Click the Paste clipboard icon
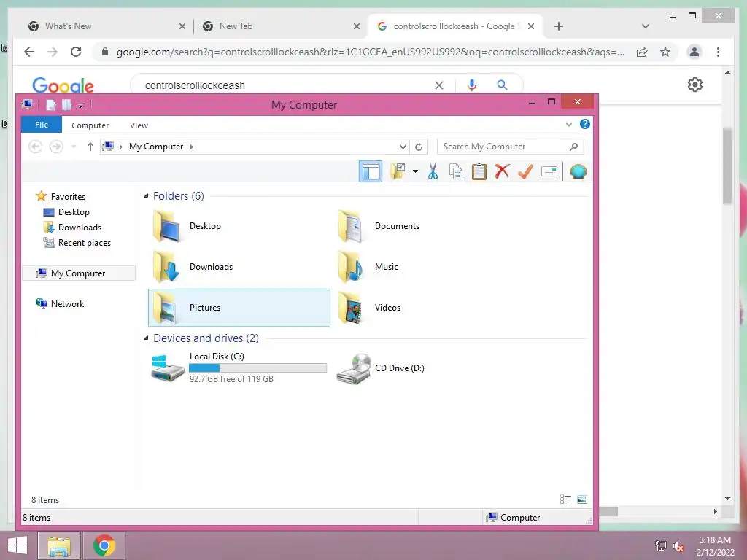 click(479, 171)
